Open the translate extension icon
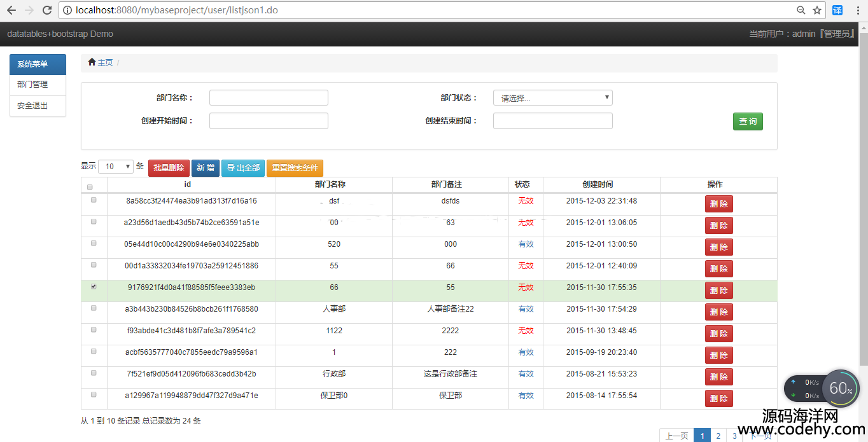Image resolution: width=868 pixels, height=442 pixels. pos(837,10)
